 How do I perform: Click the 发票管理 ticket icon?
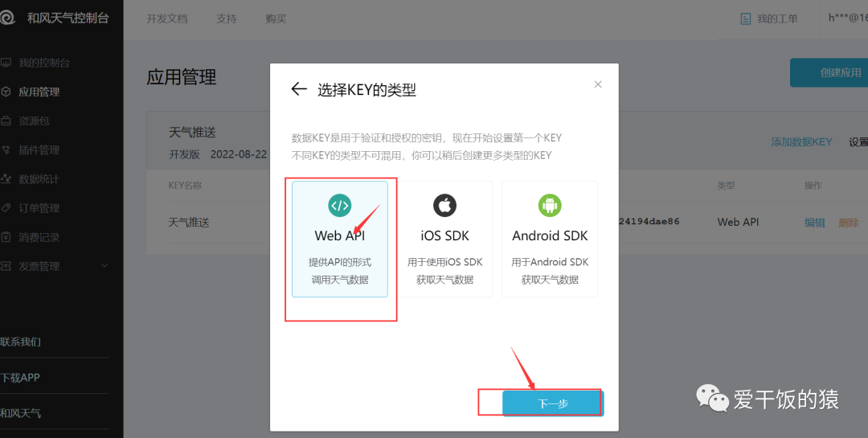(x=6, y=266)
